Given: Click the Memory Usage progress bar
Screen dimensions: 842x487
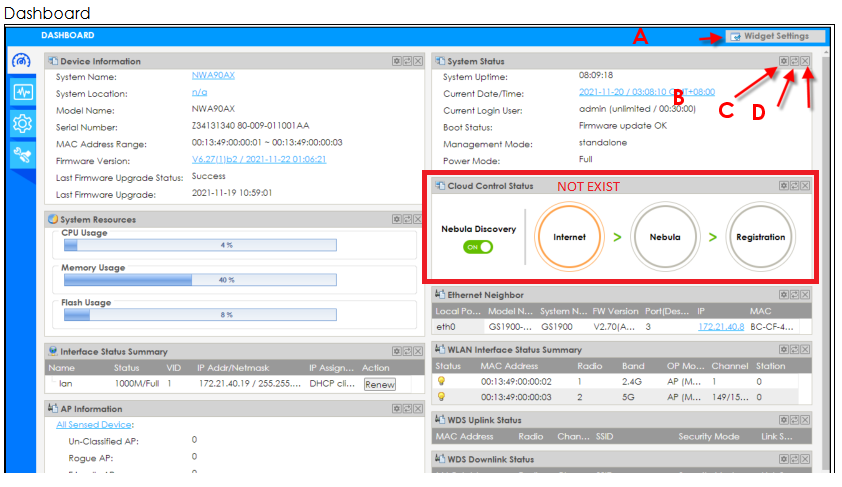Looking at the screenshot, I should (200, 280).
